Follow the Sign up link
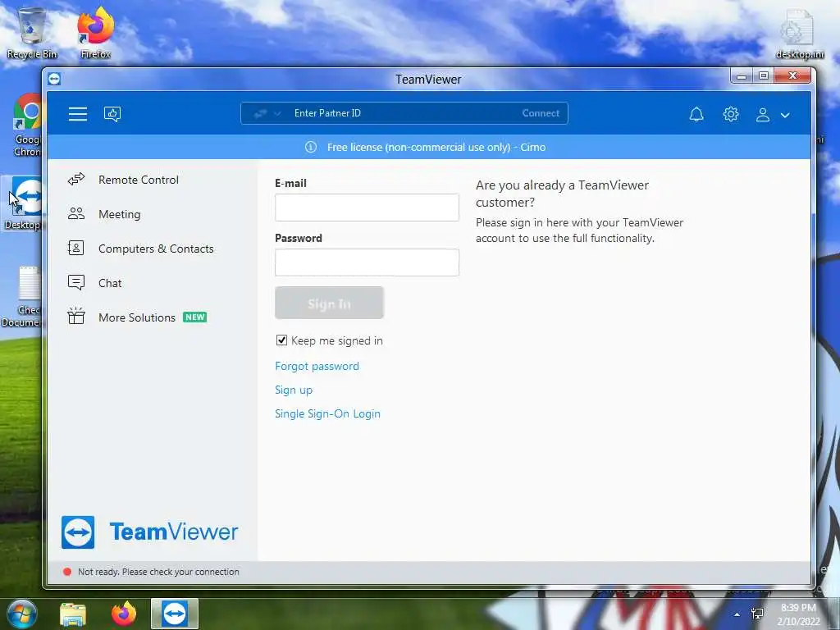The width and height of the screenshot is (840, 630). click(294, 390)
